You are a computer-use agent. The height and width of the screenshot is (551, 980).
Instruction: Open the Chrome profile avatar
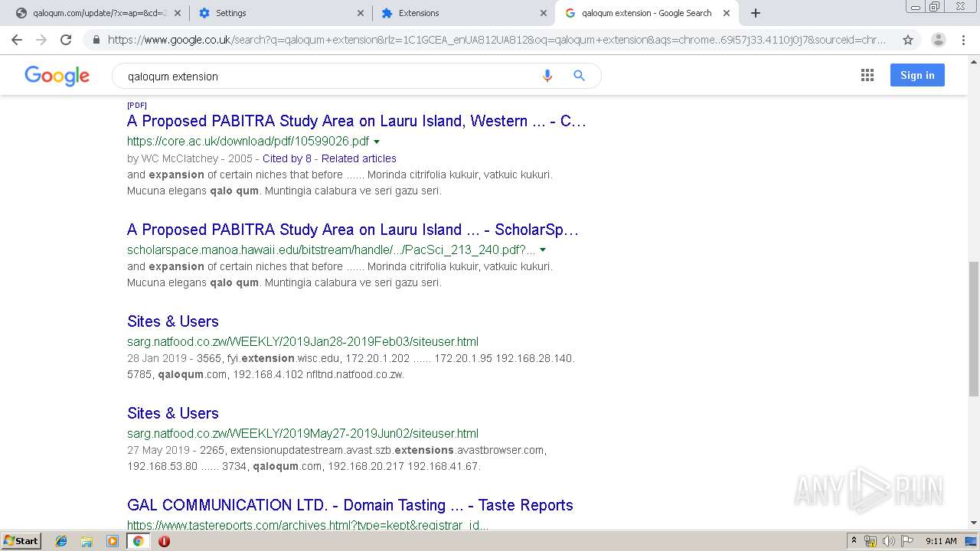938,40
